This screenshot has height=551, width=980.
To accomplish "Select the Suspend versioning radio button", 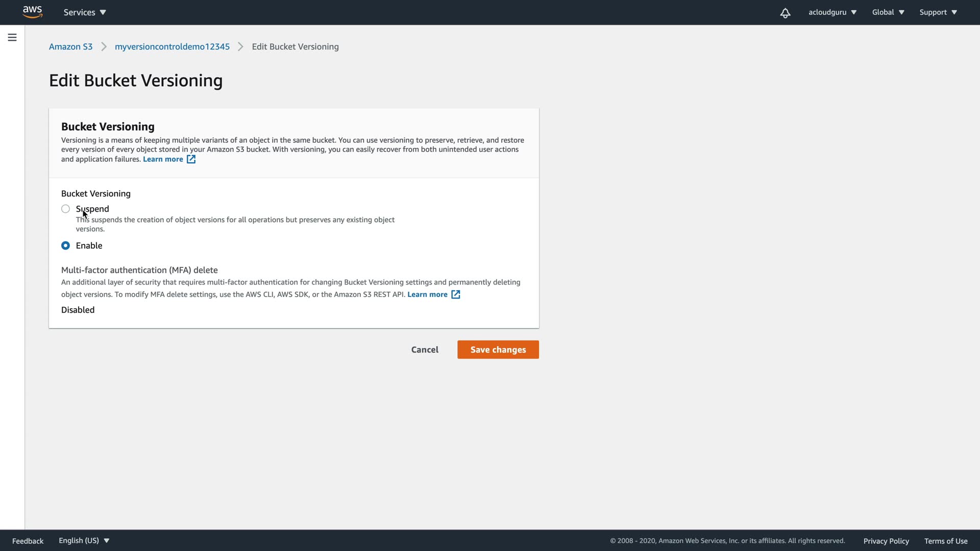I will 65,209.
